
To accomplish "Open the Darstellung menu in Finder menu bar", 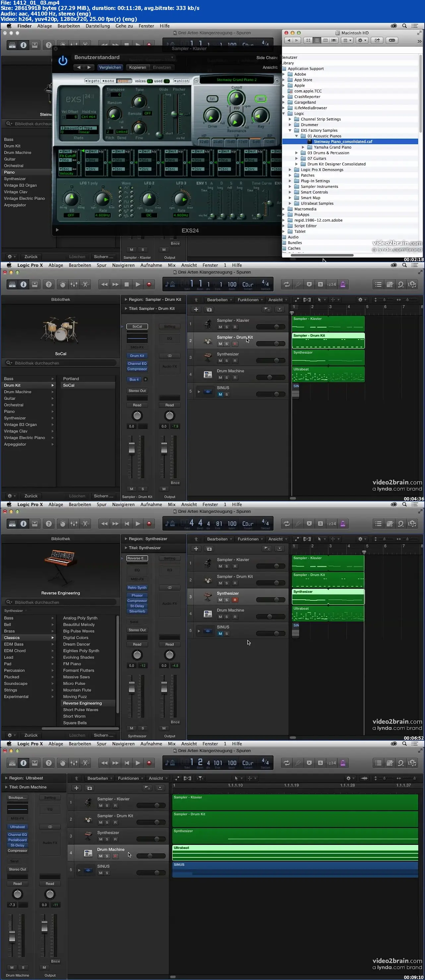I will point(98,26).
